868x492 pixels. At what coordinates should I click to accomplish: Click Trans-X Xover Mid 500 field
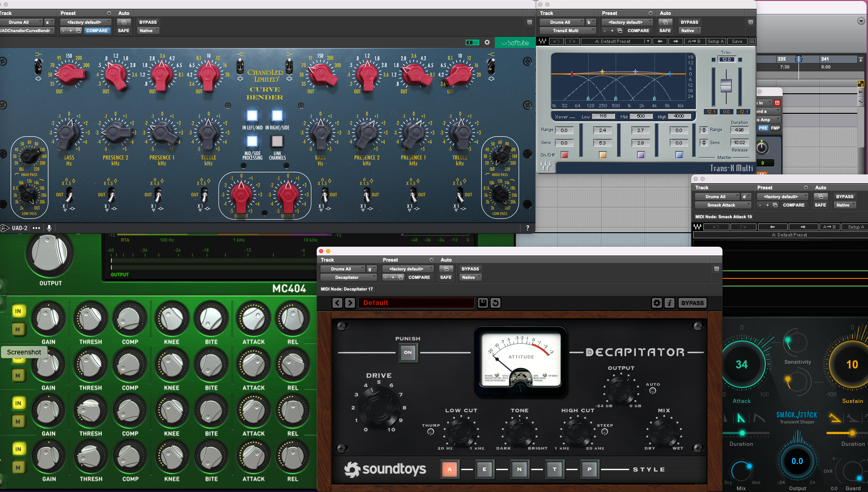click(x=641, y=116)
